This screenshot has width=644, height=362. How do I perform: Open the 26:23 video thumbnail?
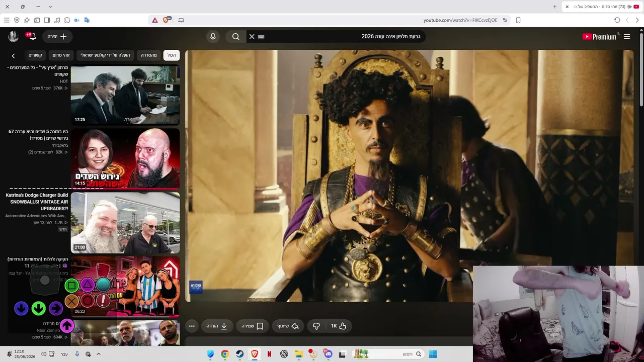[125, 287]
